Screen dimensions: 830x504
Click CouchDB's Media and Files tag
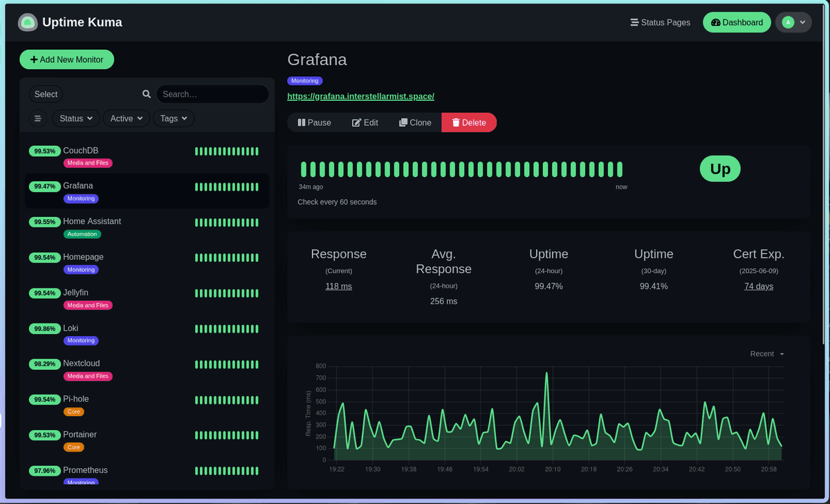(x=88, y=163)
